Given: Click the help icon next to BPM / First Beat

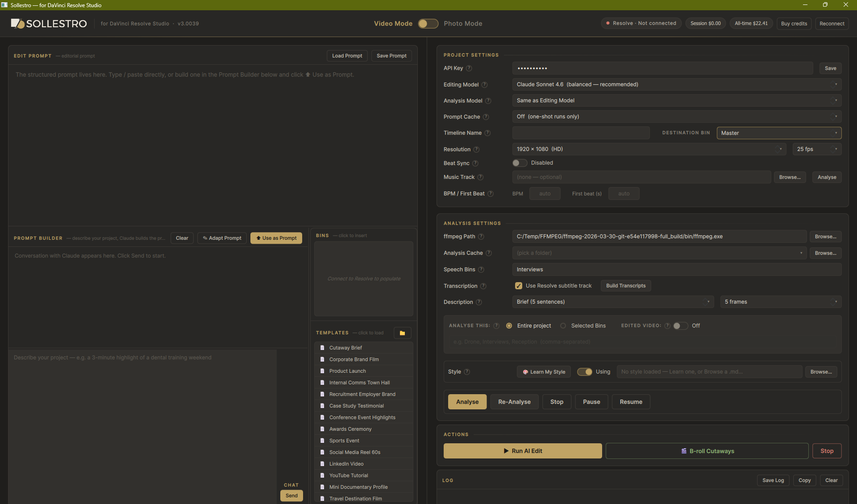Looking at the screenshot, I should (491, 194).
